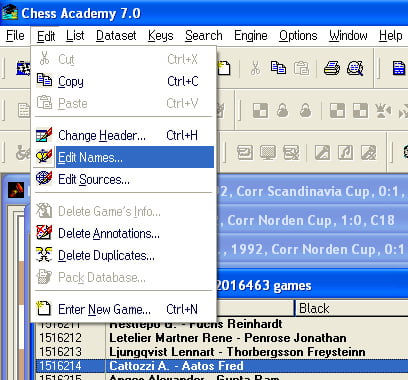
Task: Choose Delete Duplicates... menu entry
Action: click(123, 255)
